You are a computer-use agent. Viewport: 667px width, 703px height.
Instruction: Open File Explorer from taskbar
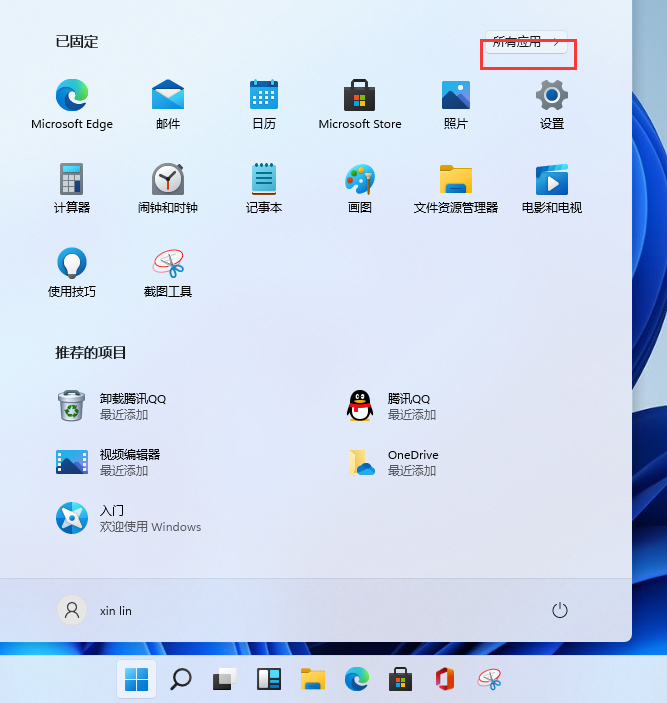pyautogui.click(x=312, y=679)
